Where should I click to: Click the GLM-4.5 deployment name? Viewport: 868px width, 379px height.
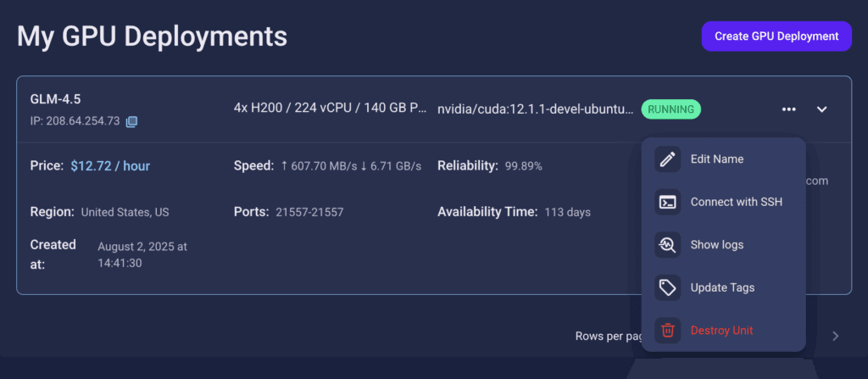(x=56, y=99)
